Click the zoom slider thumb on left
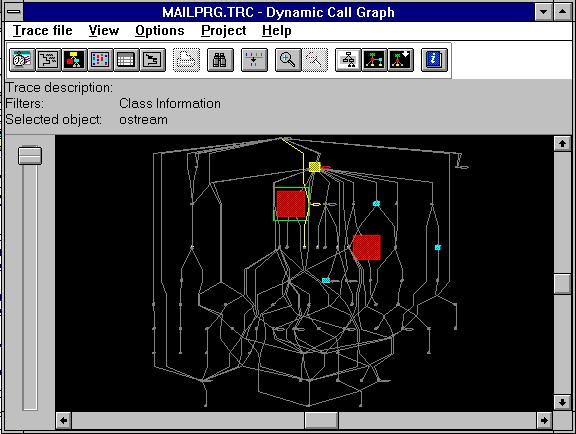The height and width of the screenshot is (434, 576). point(30,156)
